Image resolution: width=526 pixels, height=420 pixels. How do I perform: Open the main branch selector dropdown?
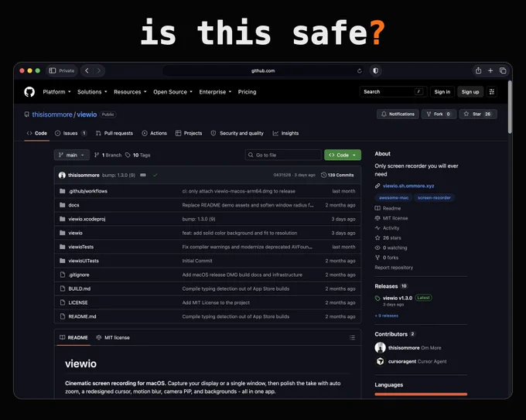pyautogui.click(x=72, y=155)
